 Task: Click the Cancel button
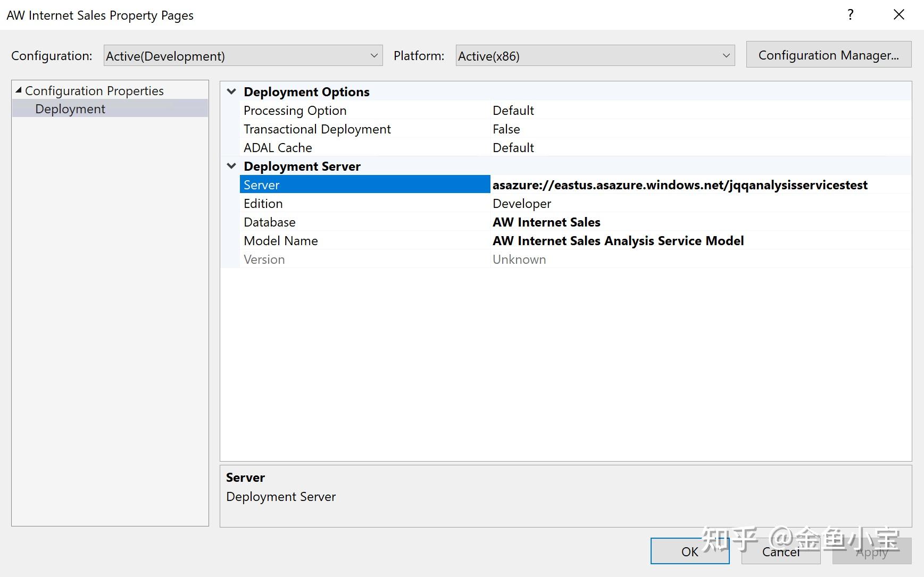click(780, 551)
